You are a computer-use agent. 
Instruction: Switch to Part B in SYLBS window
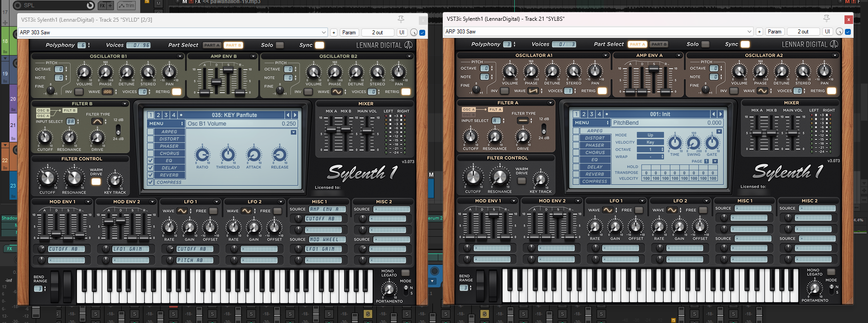click(x=659, y=44)
